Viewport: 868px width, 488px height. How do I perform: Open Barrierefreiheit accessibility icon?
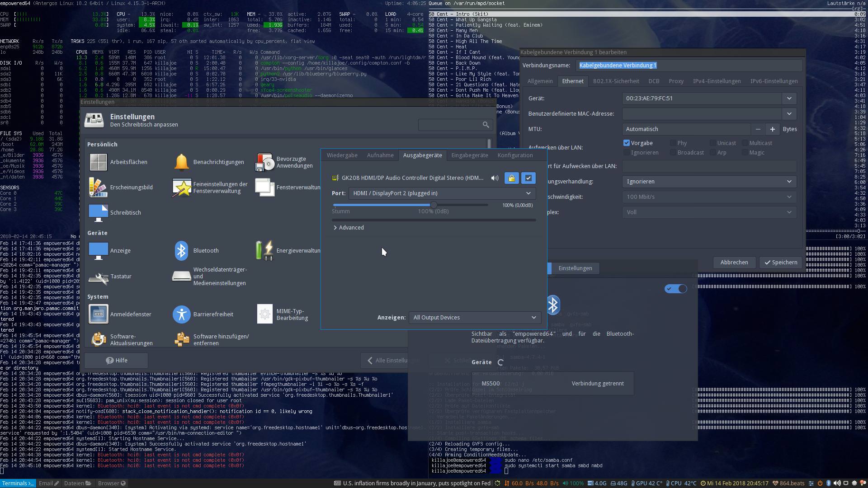[181, 314]
